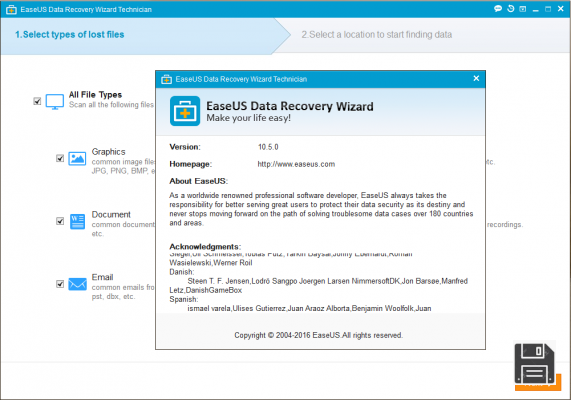Screen dimensions: 571x400
Task: Select step 1 Select types of lost files
Action: click(x=70, y=35)
